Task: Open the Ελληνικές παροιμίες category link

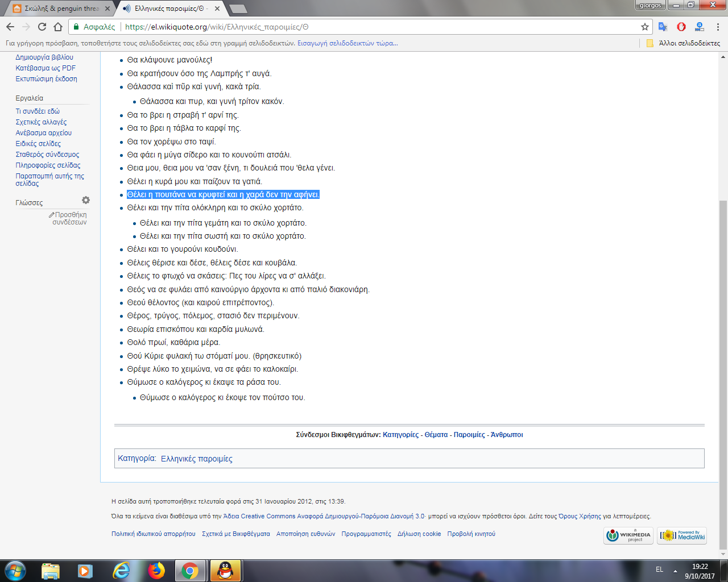Action: pyautogui.click(x=196, y=459)
